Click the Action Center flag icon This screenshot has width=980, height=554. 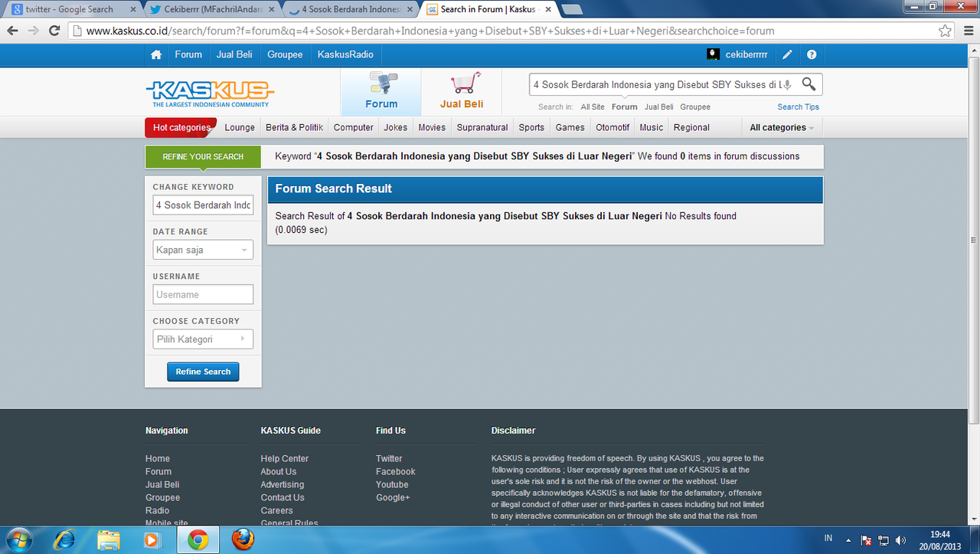pyautogui.click(x=867, y=539)
